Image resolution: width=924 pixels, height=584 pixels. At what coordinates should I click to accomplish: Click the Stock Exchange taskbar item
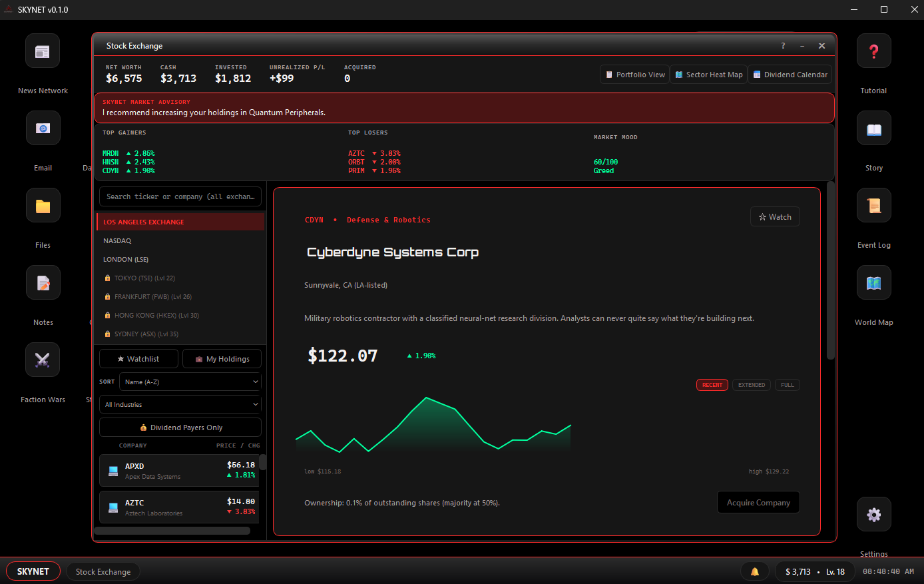[x=103, y=571]
